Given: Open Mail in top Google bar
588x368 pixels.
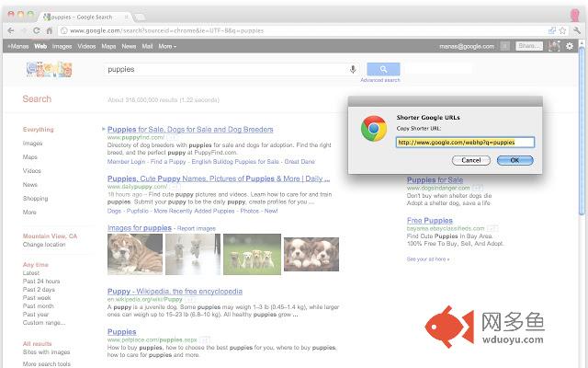Looking at the screenshot, I should [x=147, y=46].
